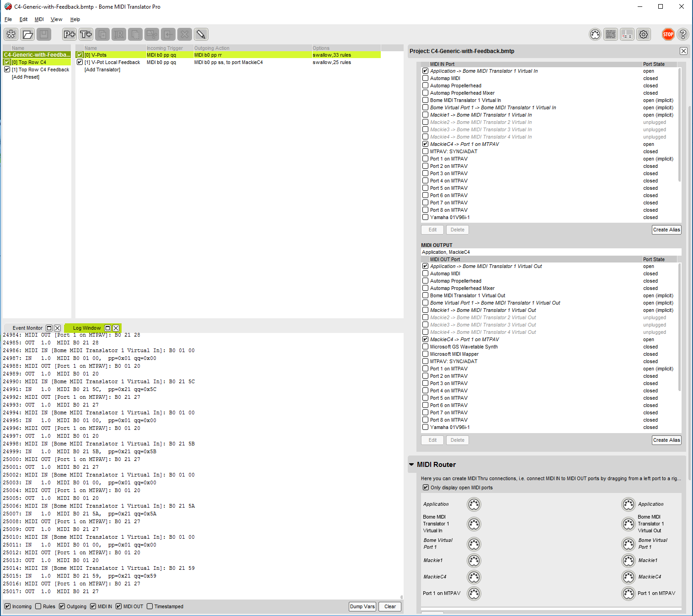Undock the Log Window tab

pyautogui.click(x=108, y=328)
